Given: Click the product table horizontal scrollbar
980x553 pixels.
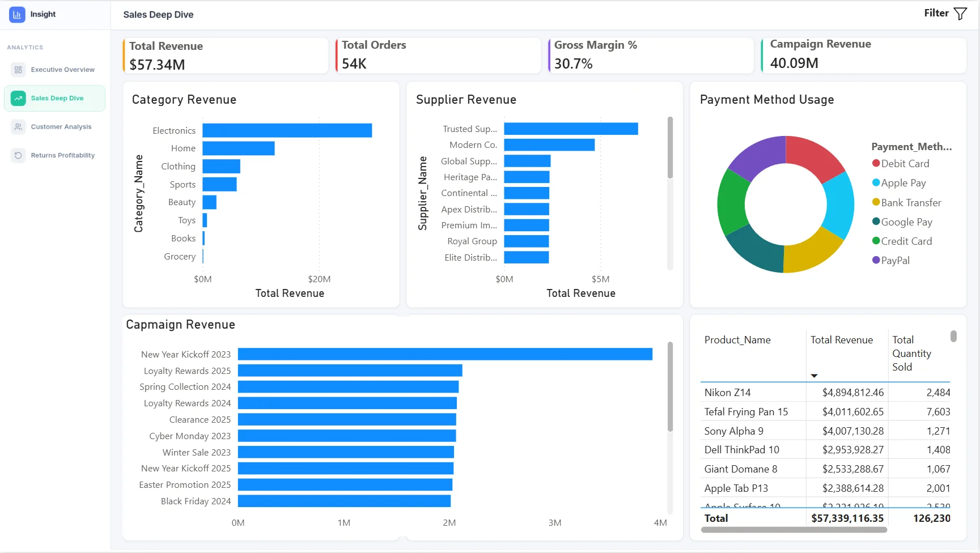Looking at the screenshot, I should tap(794, 530).
